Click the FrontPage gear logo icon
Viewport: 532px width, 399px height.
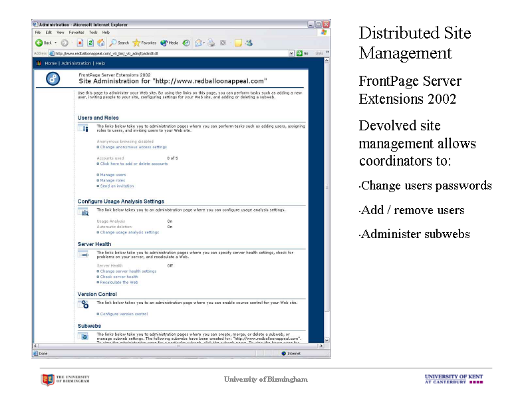pyautogui.click(x=53, y=78)
